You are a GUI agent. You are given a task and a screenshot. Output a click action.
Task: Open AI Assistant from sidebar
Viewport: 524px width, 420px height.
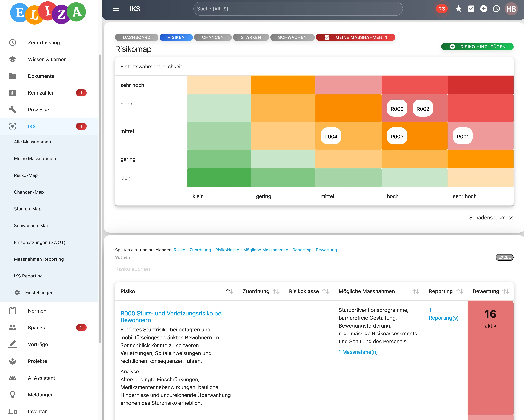coord(42,378)
